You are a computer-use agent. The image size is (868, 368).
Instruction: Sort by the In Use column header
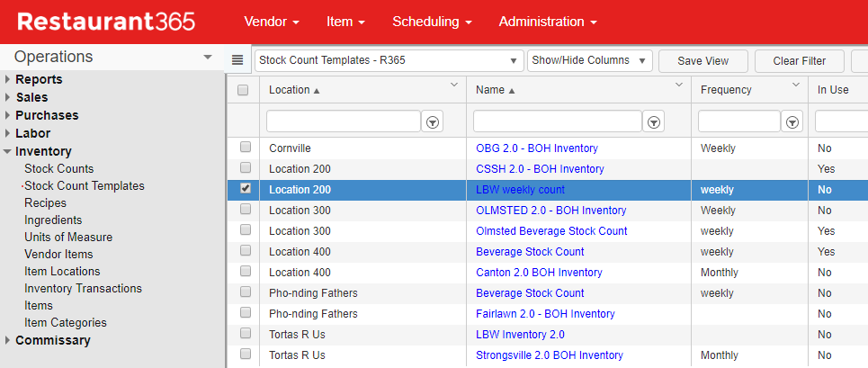pos(833,90)
